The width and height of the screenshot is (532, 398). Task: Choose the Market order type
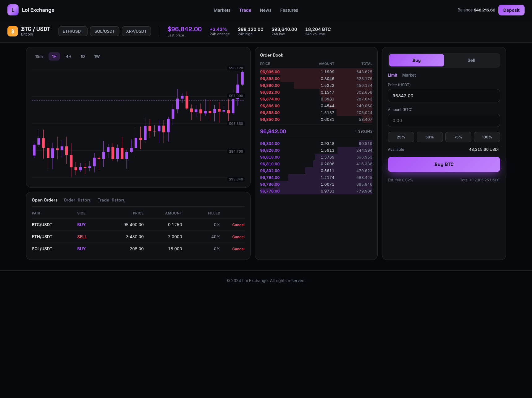pyautogui.click(x=409, y=75)
